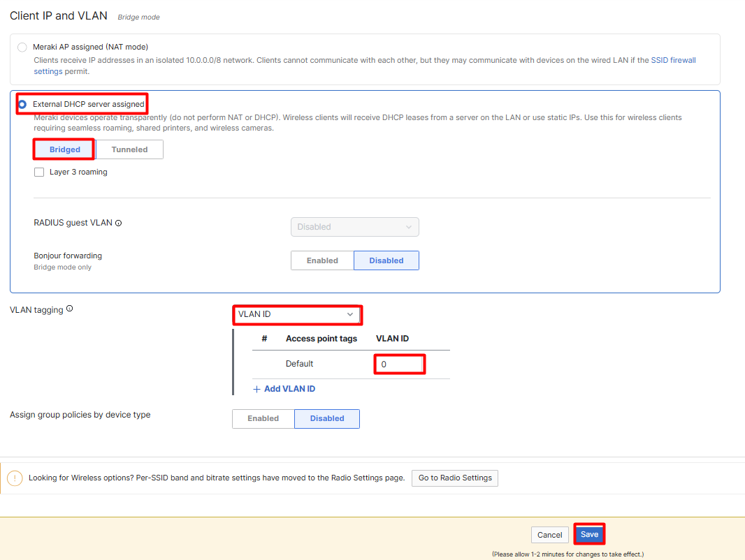Click the VLAN ID dropdown chevron arrow

pyautogui.click(x=350, y=314)
